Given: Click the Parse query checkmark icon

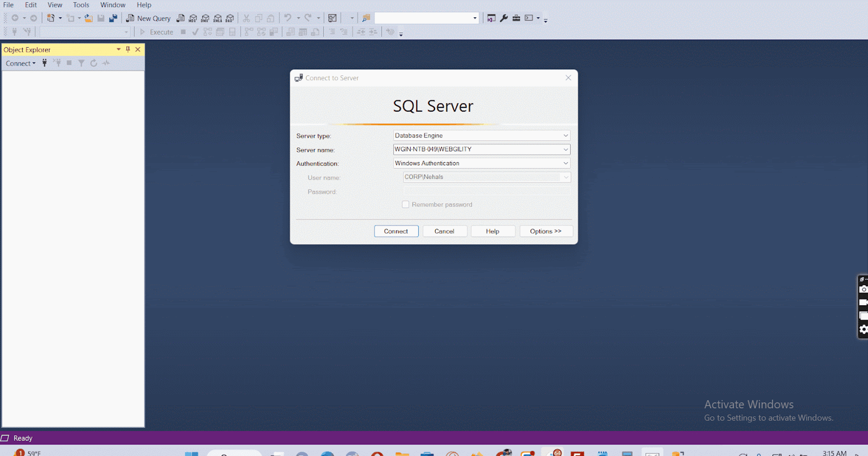Looking at the screenshot, I should point(195,32).
